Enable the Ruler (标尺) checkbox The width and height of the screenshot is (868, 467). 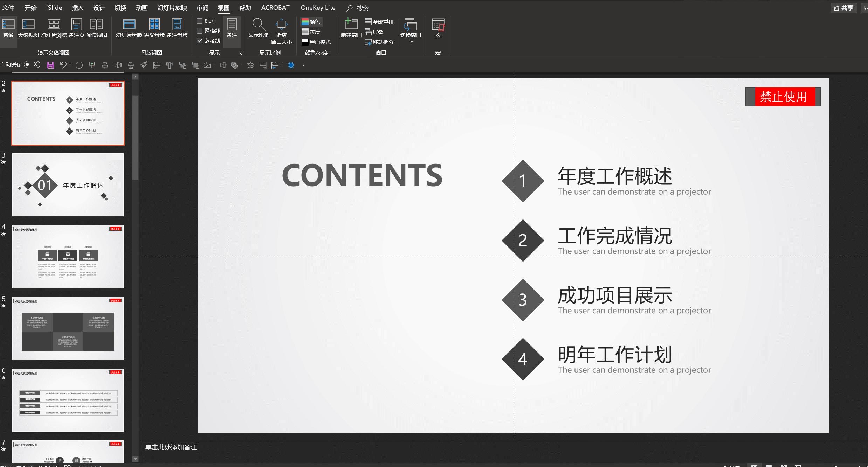tap(200, 21)
